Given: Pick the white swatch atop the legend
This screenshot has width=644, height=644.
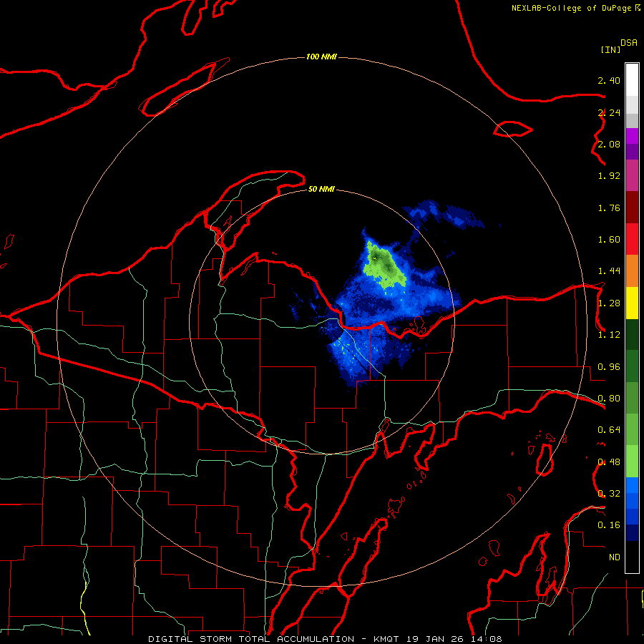Looking at the screenshot, I should (632, 79).
